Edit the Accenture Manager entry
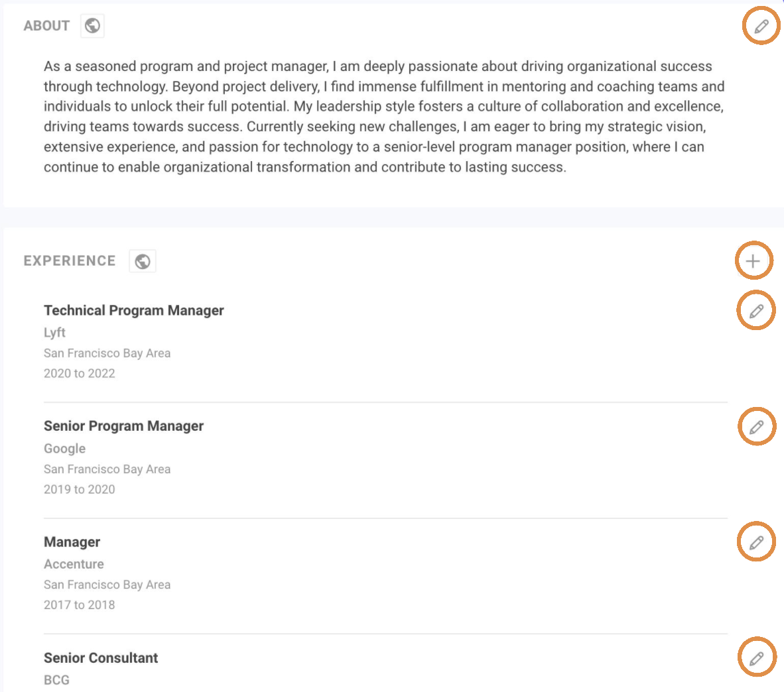 coord(756,543)
